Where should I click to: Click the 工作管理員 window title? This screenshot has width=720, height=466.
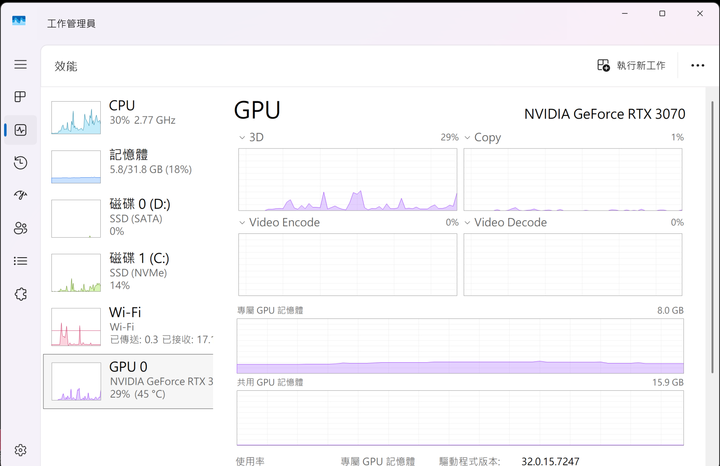pos(71,23)
